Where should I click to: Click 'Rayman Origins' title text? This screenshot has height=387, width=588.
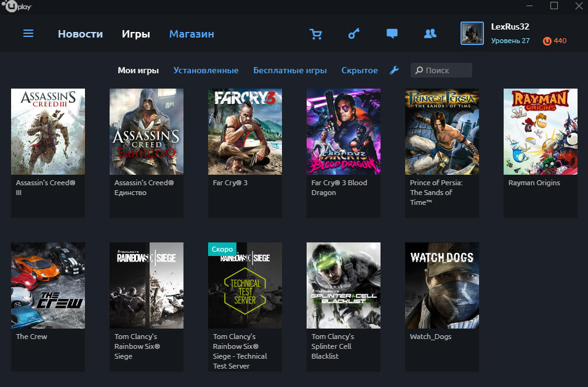coord(534,183)
